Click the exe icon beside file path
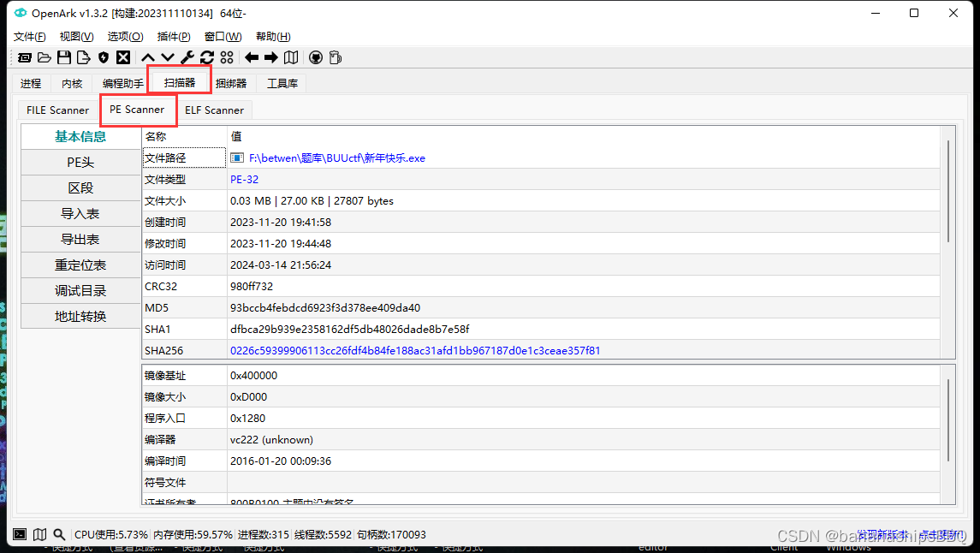980x553 pixels. click(237, 158)
